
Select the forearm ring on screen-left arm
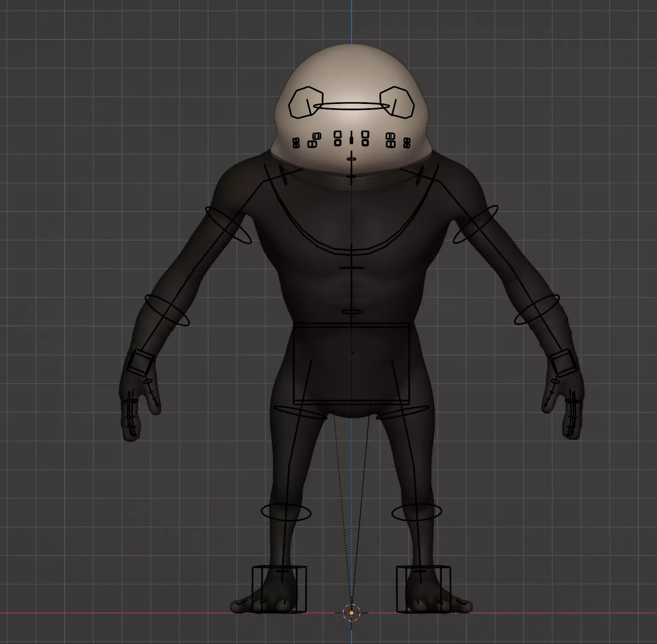[x=167, y=311]
